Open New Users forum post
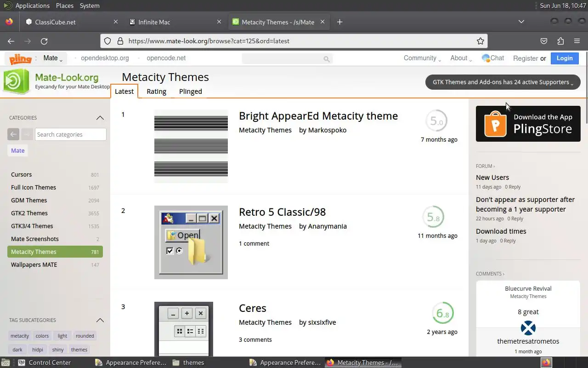Screen dimensions: 588x368 [492, 178]
